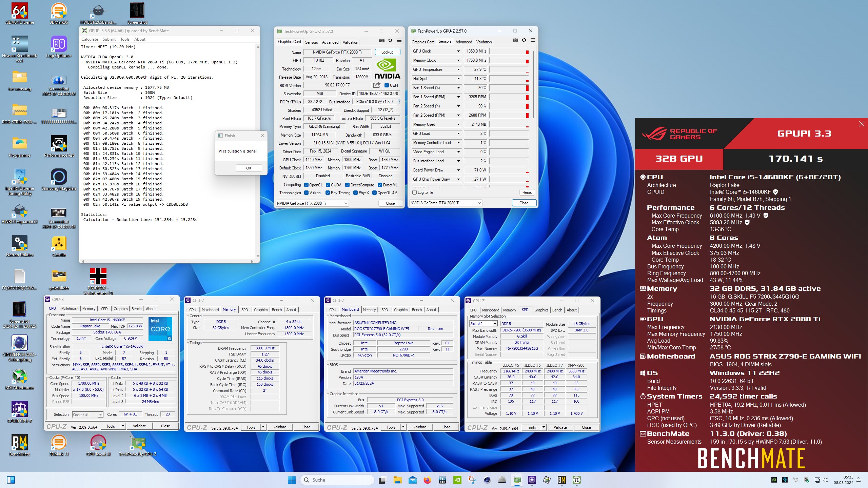The width and height of the screenshot is (868, 488).
Task: Open Tools menu in GPUPI
Action: (125, 39)
